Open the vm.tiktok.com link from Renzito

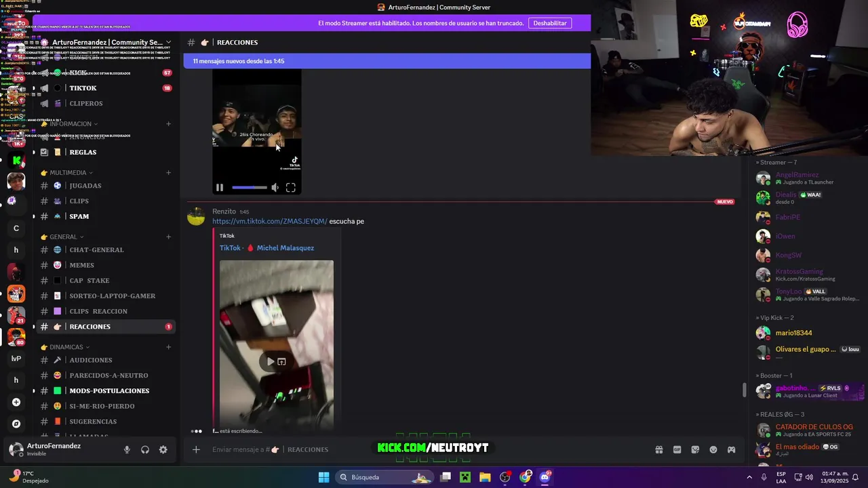point(270,221)
